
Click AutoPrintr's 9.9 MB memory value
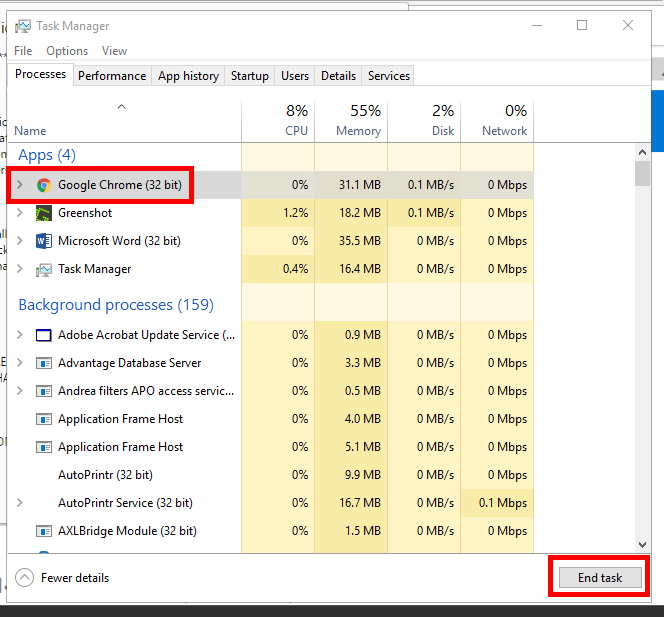[363, 475]
